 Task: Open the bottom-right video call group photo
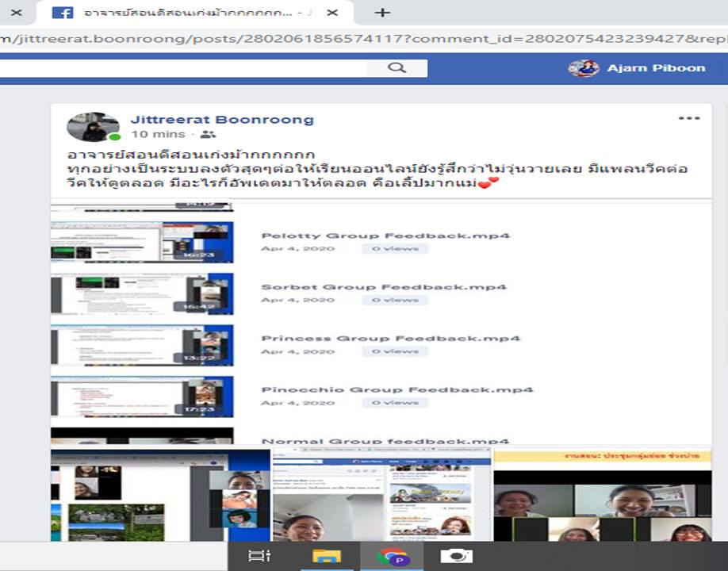(x=602, y=495)
